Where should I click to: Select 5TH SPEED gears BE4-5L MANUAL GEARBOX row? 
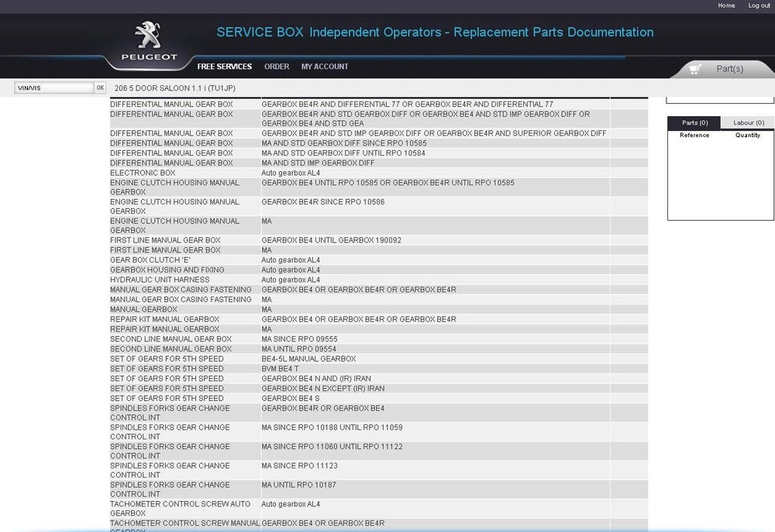(x=379, y=359)
